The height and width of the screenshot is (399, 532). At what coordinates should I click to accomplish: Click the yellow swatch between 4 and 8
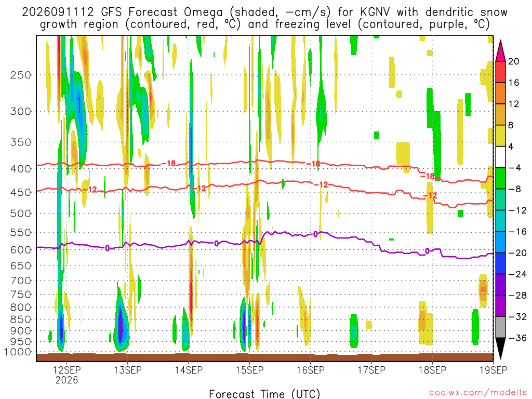point(500,136)
